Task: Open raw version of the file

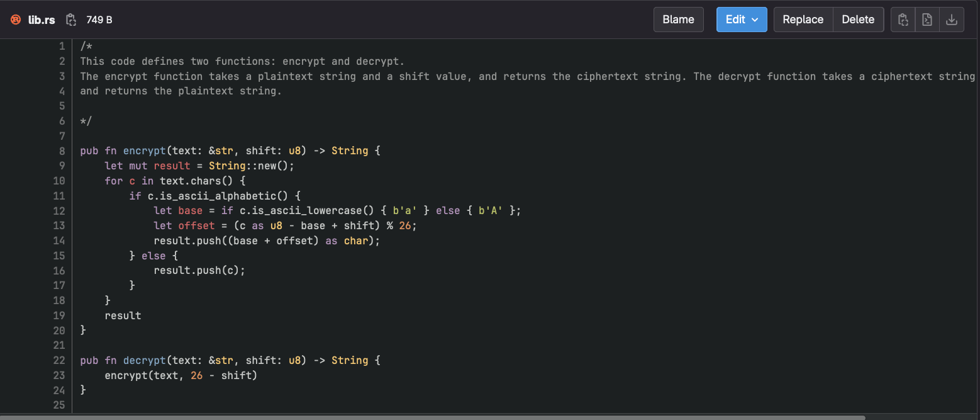Action: click(927, 20)
